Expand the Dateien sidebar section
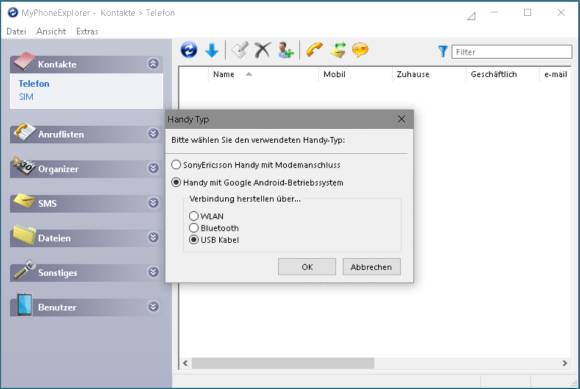The width and height of the screenshot is (580, 389). click(153, 237)
